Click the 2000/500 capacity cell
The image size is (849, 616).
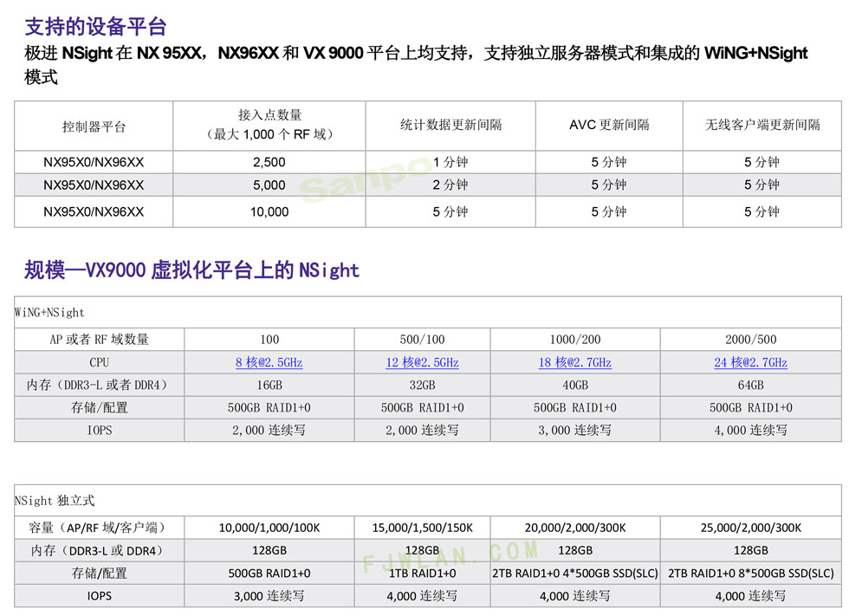click(x=751, y=340)
